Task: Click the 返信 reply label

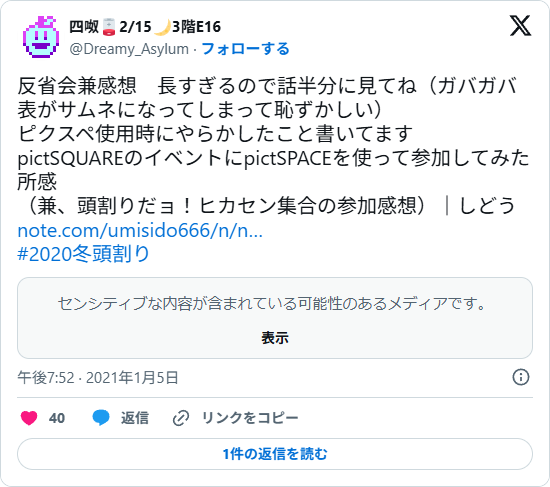Action: [135, 418]
